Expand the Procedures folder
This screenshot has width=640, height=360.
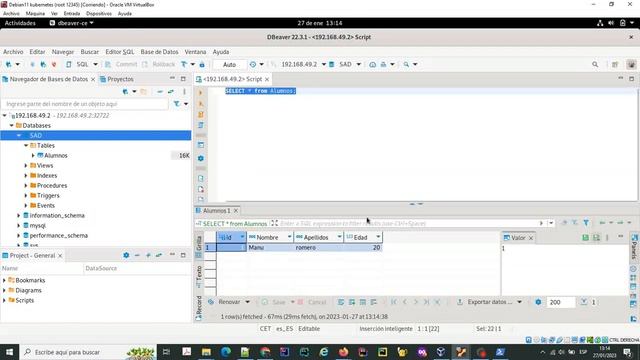coord(26,186)
